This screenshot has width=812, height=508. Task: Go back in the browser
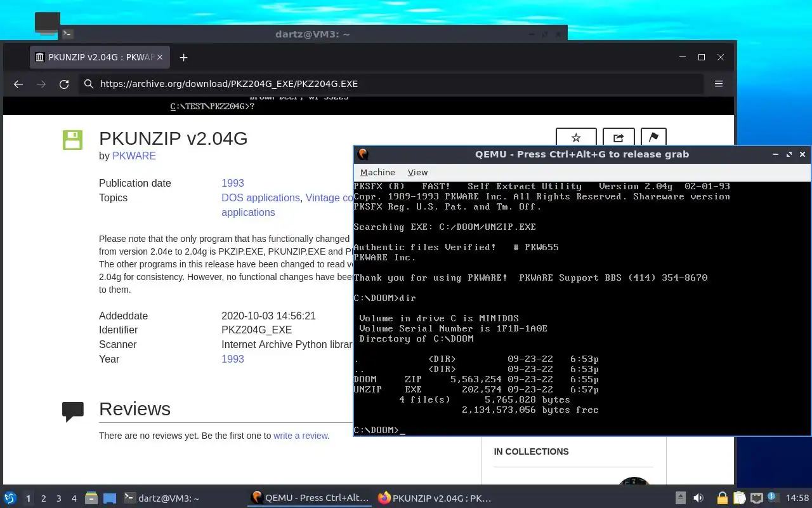18,84
